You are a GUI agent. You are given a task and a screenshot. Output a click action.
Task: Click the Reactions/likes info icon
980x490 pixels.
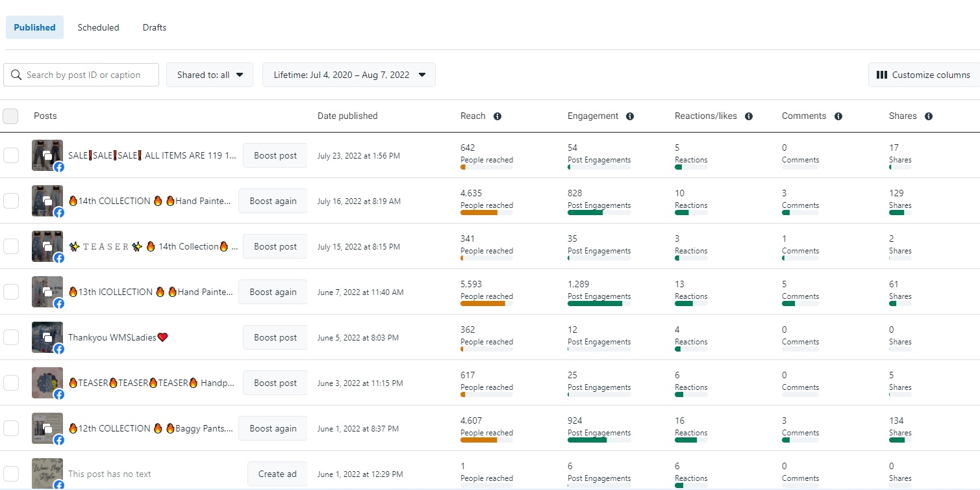(749, 116)
